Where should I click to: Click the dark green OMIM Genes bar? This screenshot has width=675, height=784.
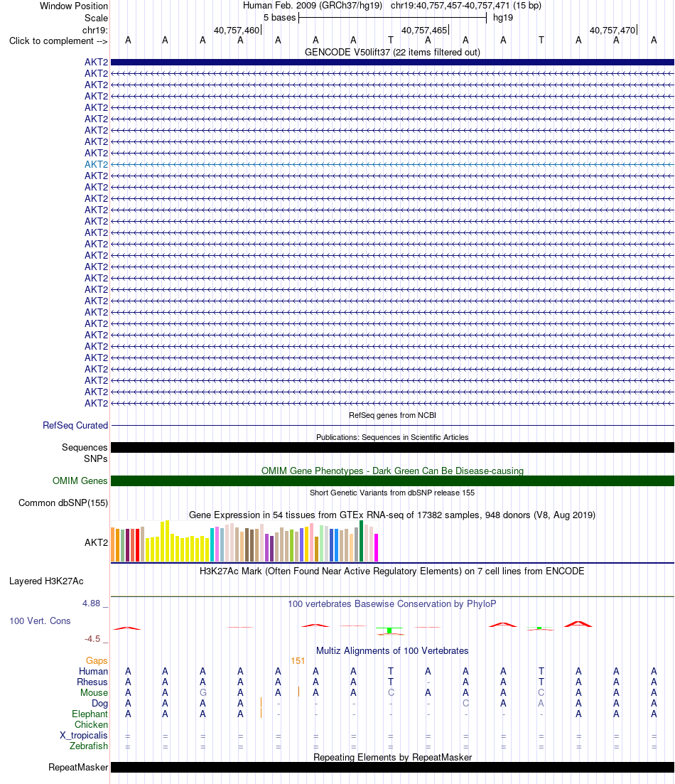pos(392,481)
